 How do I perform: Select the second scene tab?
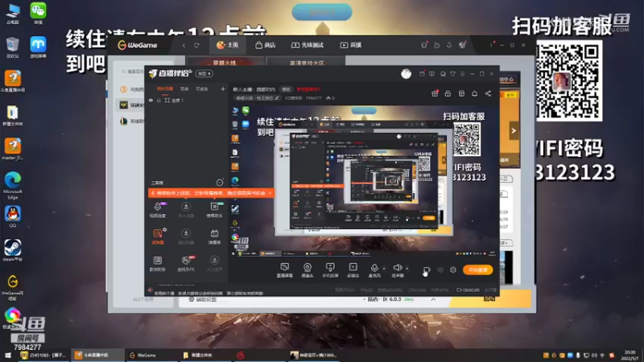pyautogui.click(x=184, y=88)
